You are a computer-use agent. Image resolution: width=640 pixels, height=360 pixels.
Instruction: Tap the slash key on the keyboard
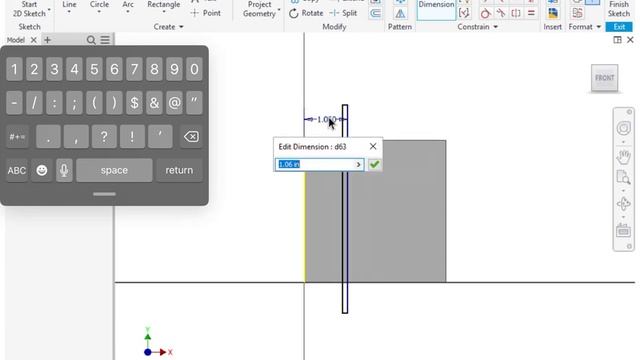34,103
